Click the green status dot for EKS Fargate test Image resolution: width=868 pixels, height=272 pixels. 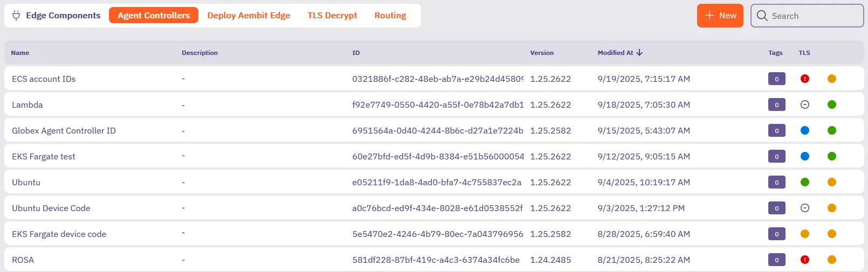(832, 156)
